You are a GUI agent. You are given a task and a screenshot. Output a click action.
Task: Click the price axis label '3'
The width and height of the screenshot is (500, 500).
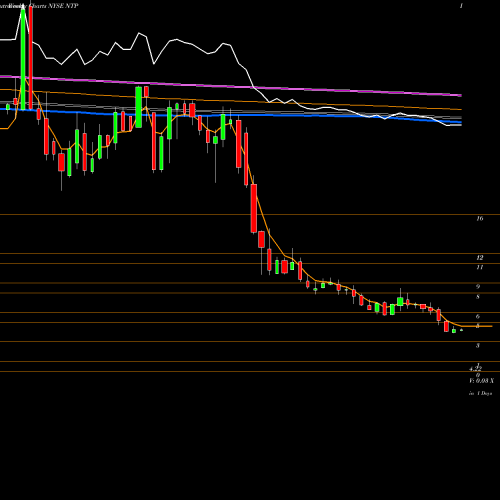coord(478,346)
